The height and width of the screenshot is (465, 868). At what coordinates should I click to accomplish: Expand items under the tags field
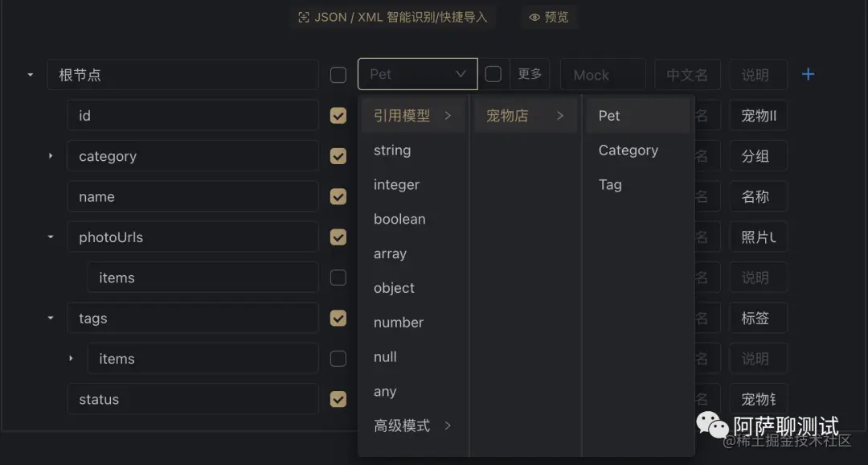pos(71,359)
